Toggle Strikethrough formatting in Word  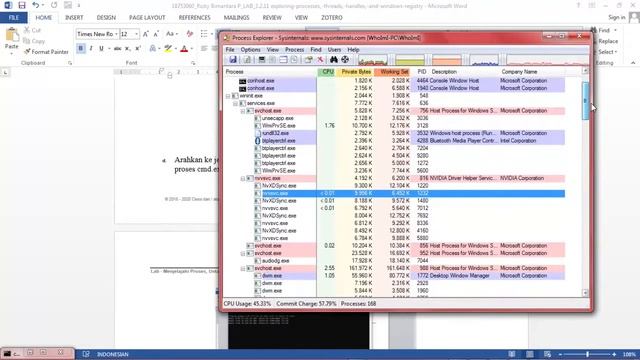[x=117, y=49]
